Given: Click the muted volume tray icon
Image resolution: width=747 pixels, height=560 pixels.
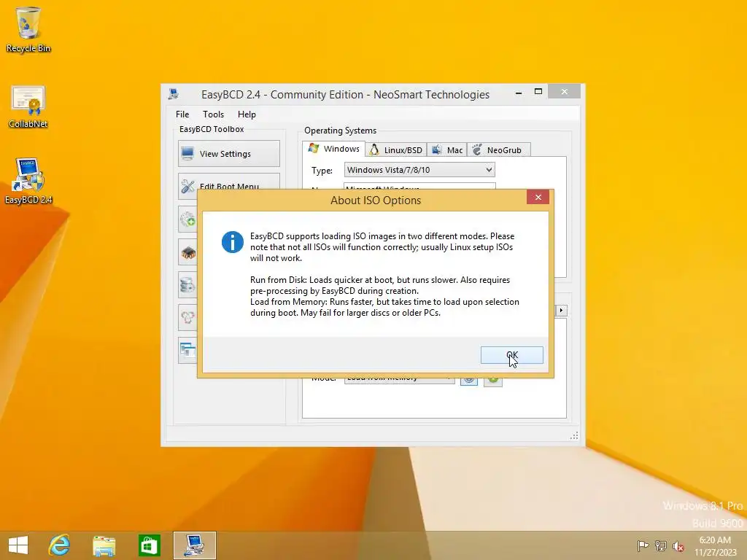Looking at the screenshot, I should click(x=678, y=546).
